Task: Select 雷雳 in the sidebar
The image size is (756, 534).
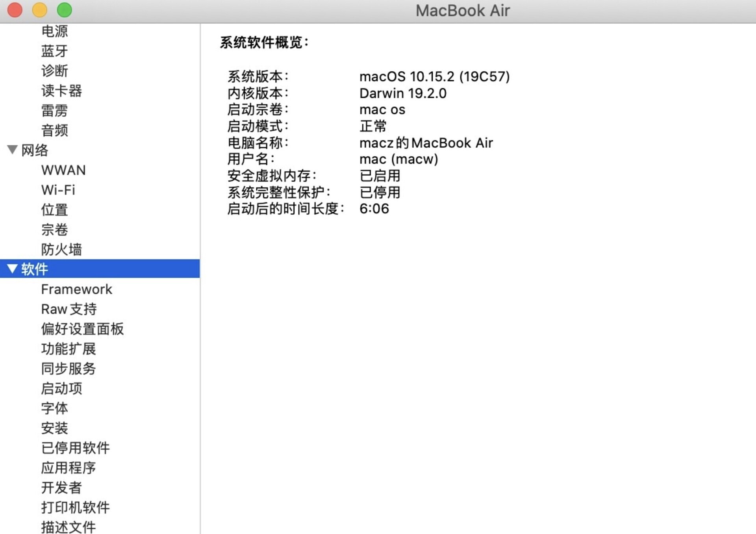Action: [55, 110]
